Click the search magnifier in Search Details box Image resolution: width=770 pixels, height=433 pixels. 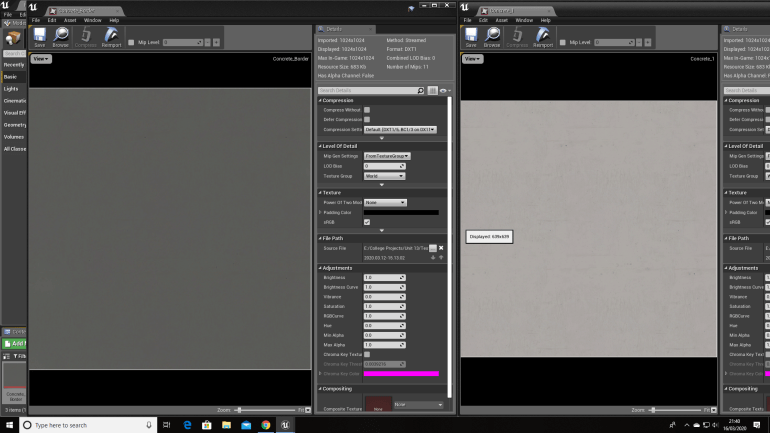point(420,90)
